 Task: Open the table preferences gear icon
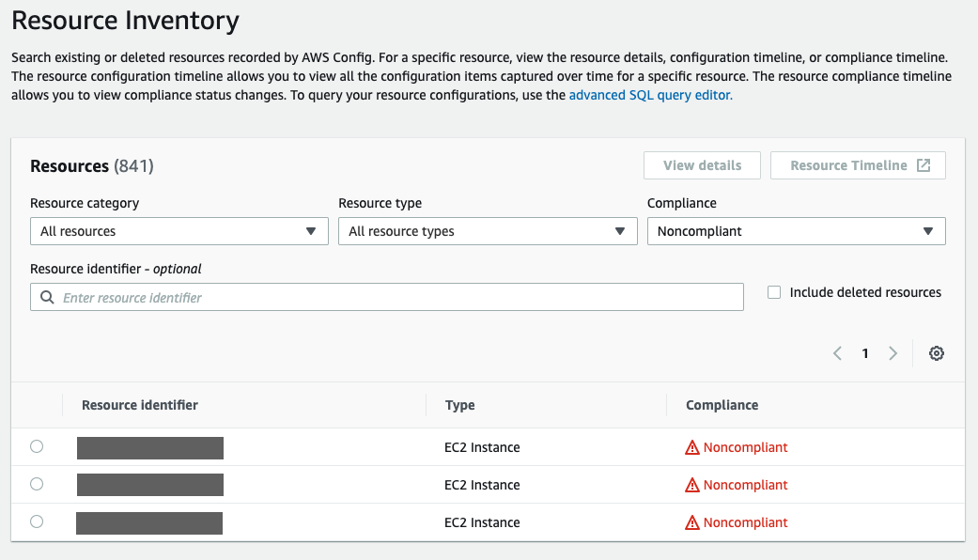click(x=936, y=353)
